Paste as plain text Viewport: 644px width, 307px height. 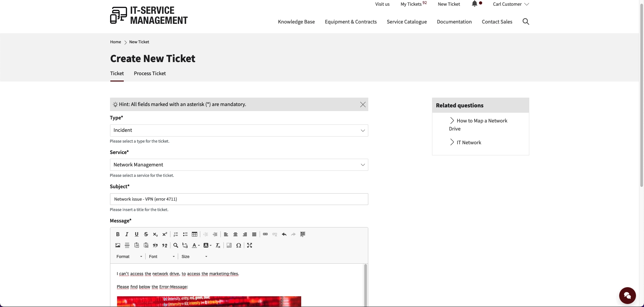point(137,245)
